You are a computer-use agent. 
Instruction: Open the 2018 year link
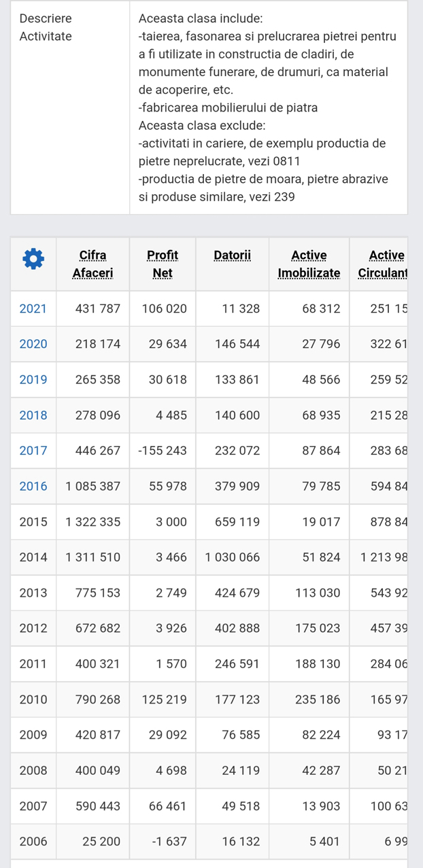(x=33, y=415)
